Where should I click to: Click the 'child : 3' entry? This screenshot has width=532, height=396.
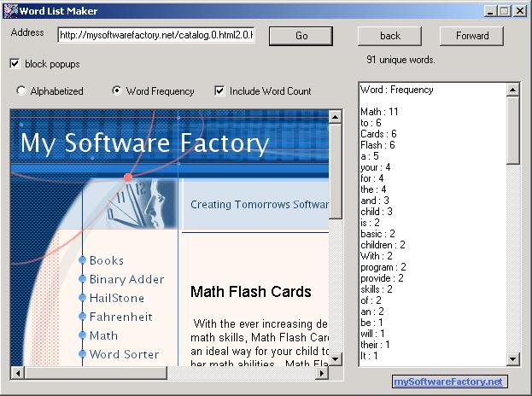pos(377,212)
